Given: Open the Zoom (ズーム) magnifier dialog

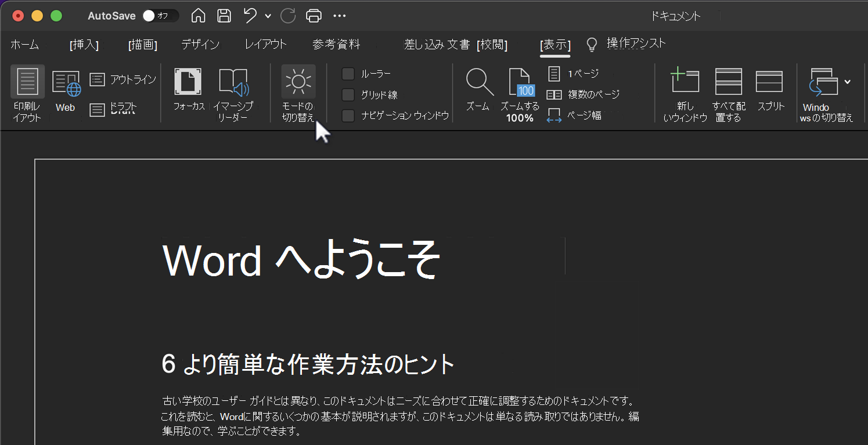Looking at the screenshot, I should click(480, 82).
